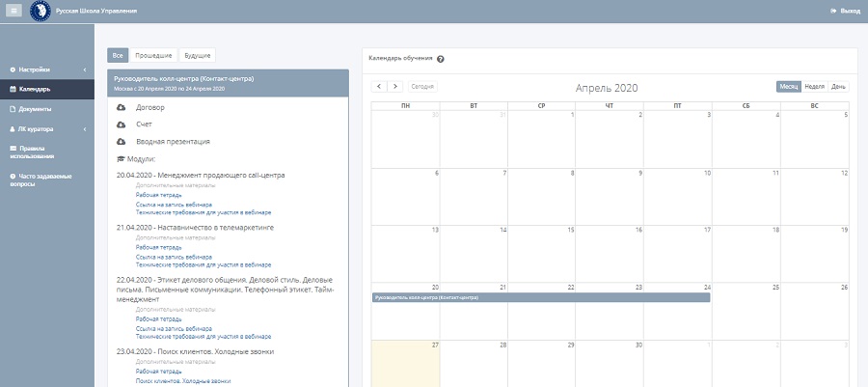The width and height of the screenshot is (868, 387).
Task: Open Документы in the sidebar
Action: [x=36, y=109]
